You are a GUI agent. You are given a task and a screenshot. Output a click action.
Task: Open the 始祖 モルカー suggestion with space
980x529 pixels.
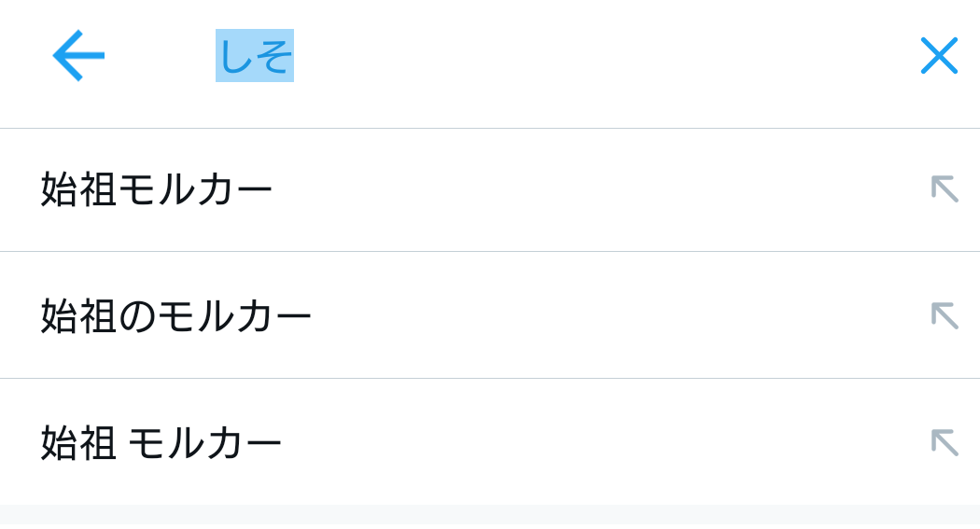[161, 443]
